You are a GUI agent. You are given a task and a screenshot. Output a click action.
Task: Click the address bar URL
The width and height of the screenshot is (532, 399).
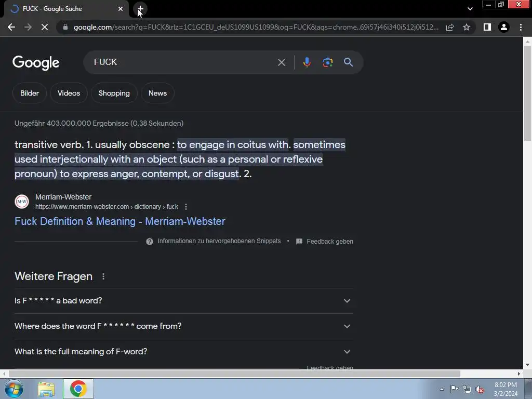click(x=256, y=27)
